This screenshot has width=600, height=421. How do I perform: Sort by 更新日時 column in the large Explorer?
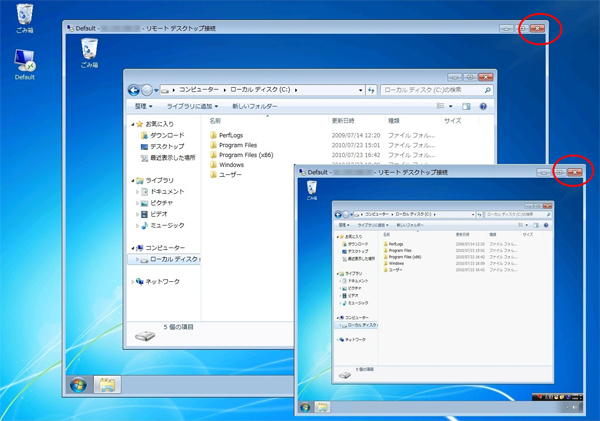tap(343, 121)
